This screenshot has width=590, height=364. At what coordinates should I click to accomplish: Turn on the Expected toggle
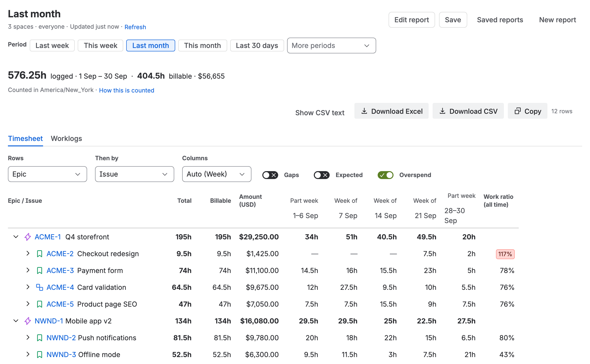tap(322, 175)
